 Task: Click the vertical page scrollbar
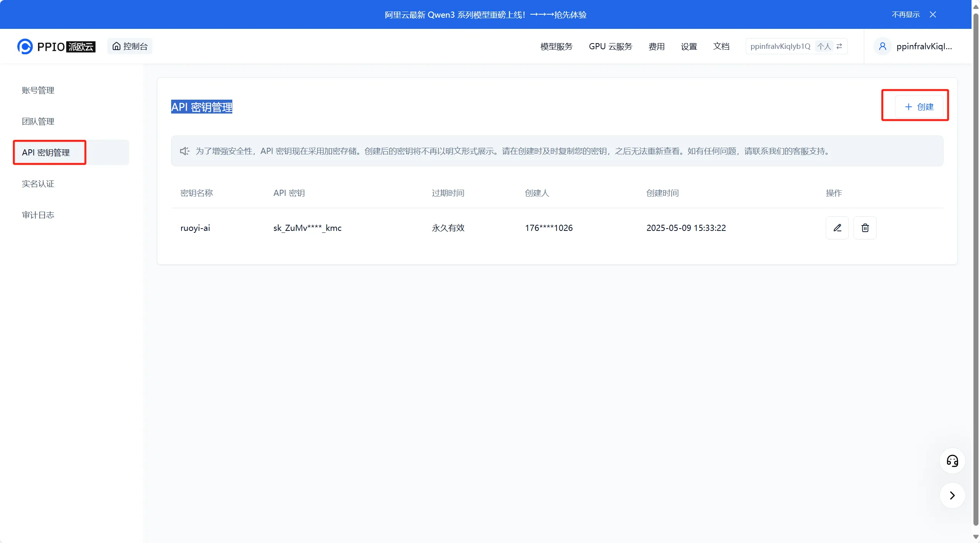coord(975,269)
